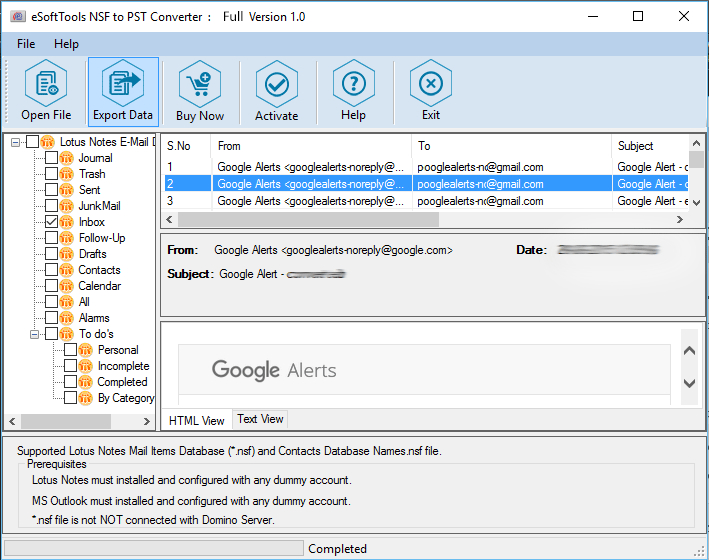Click the Exit toolbar icon
The width and height of the screenshot is (709, 560).
431,84
